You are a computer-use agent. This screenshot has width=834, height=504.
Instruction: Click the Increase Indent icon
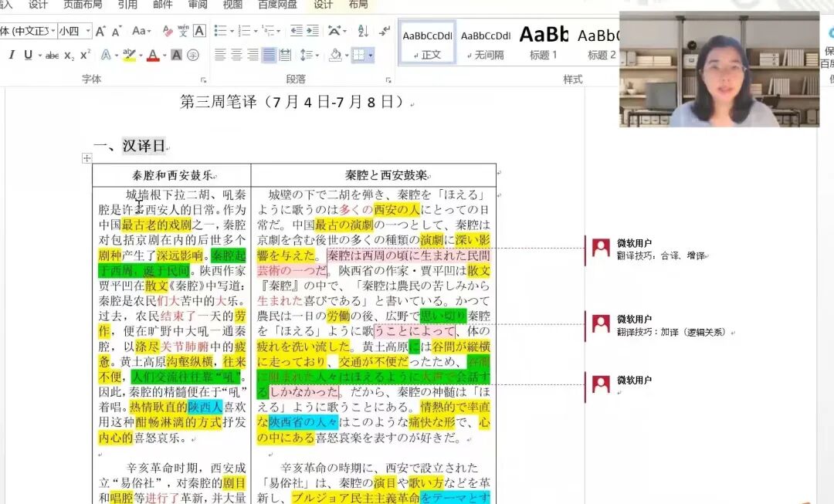pyautogui.click(x=313, y=31)
